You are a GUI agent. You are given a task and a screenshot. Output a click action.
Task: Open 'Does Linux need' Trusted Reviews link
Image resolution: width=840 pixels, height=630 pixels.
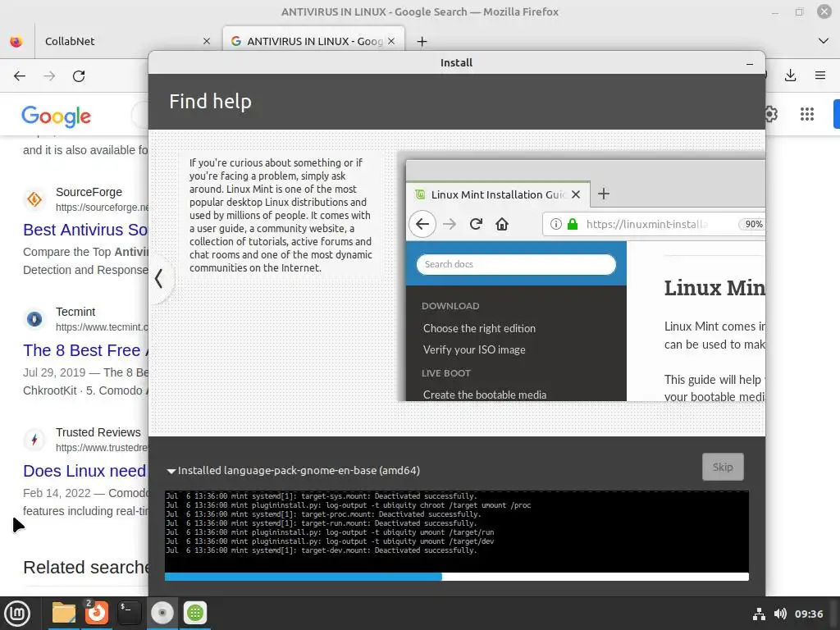click(x=84, y=471)
